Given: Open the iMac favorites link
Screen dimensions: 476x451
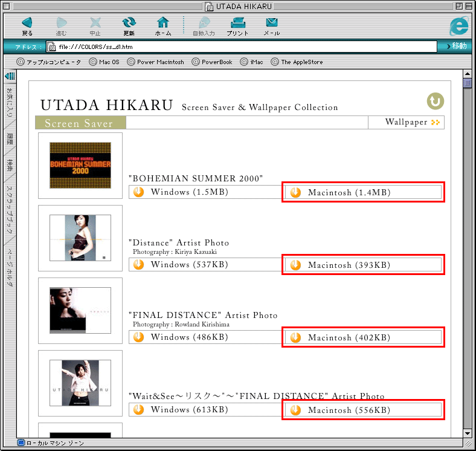Looking at the screenshot, I should click(x=251, y=62).
